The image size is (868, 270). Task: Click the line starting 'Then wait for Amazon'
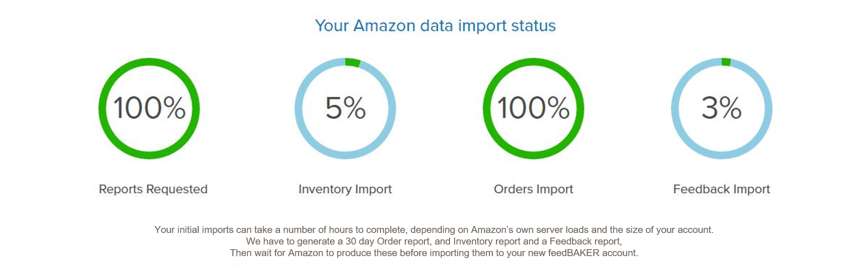(x=434, y=253)
